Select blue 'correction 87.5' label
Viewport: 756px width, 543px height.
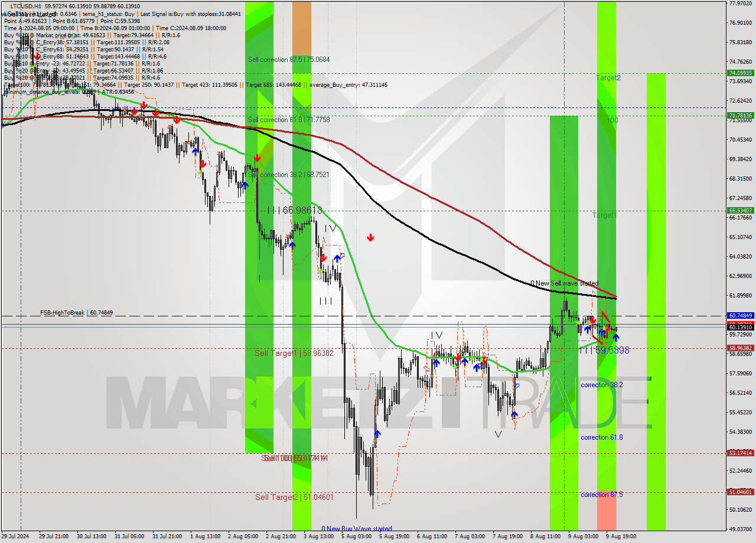[x=601, y=495]
